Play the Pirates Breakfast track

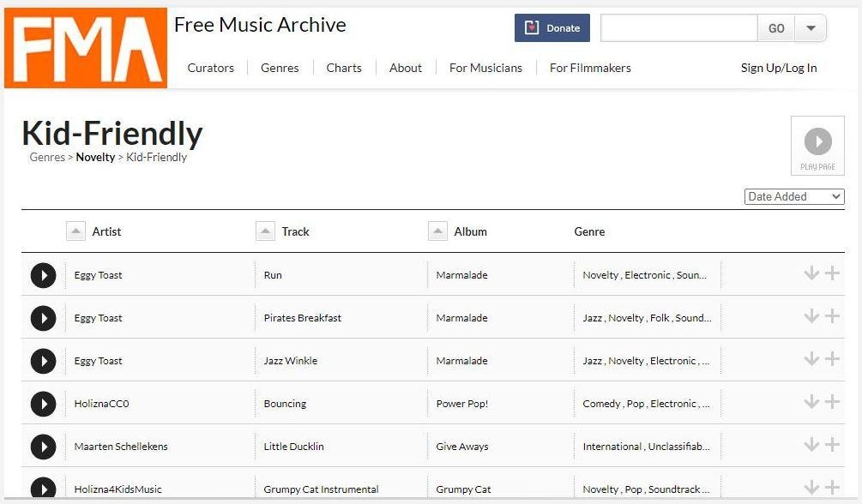(x=43, y=318)
